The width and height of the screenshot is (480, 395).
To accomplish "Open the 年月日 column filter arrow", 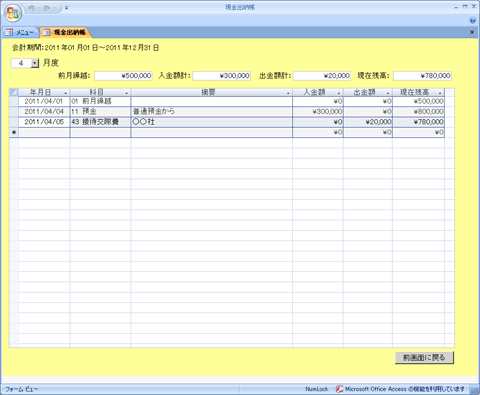I will coord(66,93).
